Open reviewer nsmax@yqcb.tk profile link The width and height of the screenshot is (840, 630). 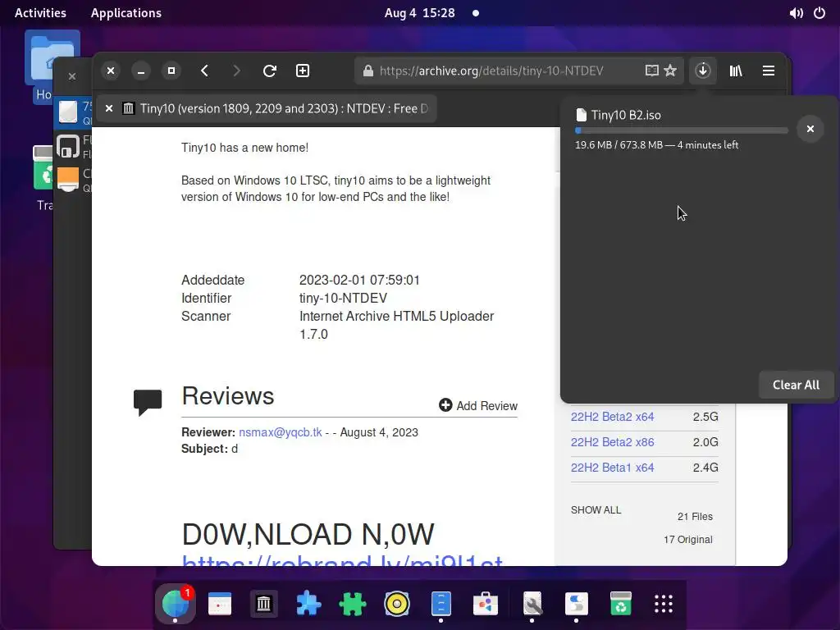281,432
